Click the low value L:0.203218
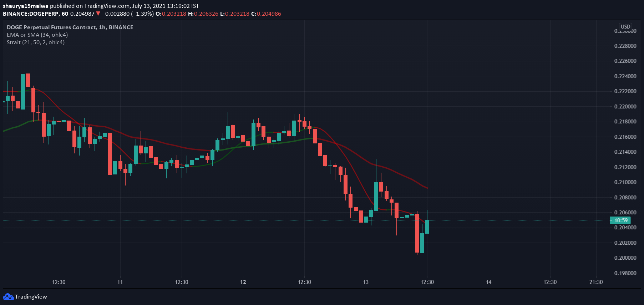The width and height of the screenshot is (644, 305). pos(235,14)
